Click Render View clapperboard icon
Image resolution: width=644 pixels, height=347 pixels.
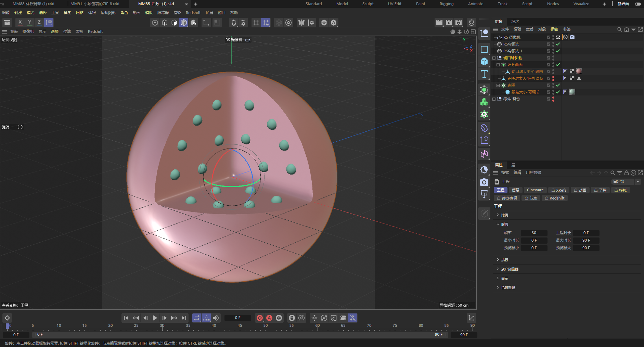(x=439, y=23)
